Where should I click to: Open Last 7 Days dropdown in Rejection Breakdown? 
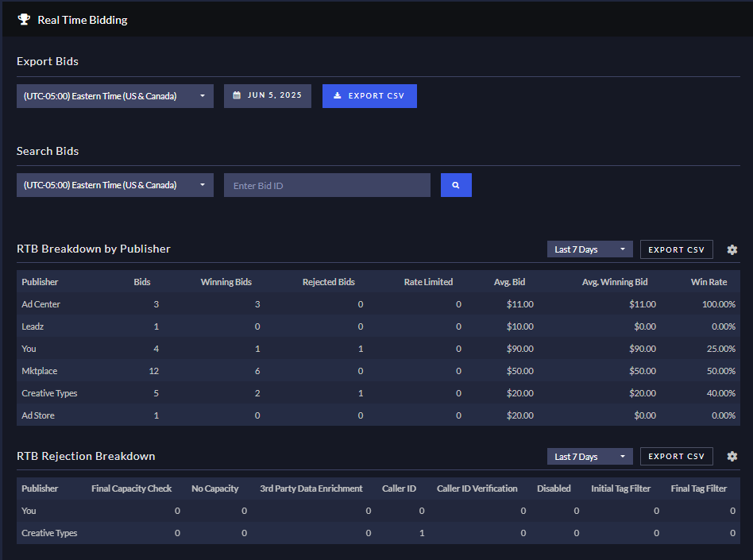pos(589,456)
